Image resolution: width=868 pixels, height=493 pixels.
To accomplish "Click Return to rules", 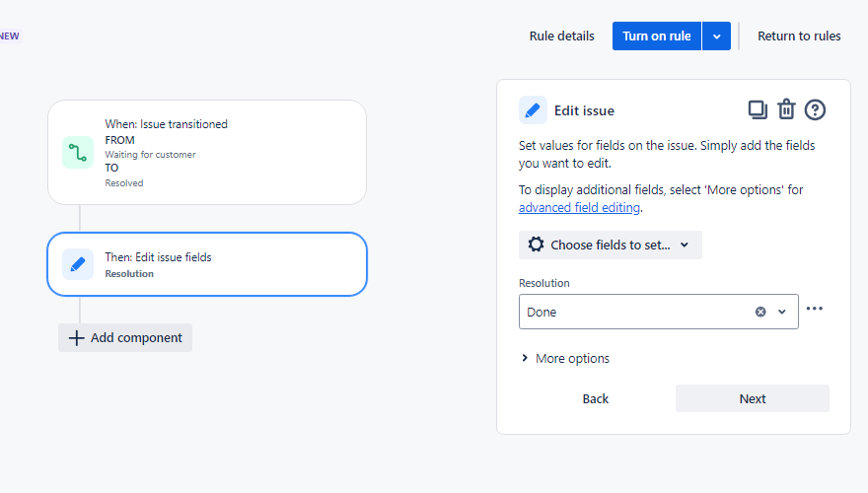I will coord(799,36).
